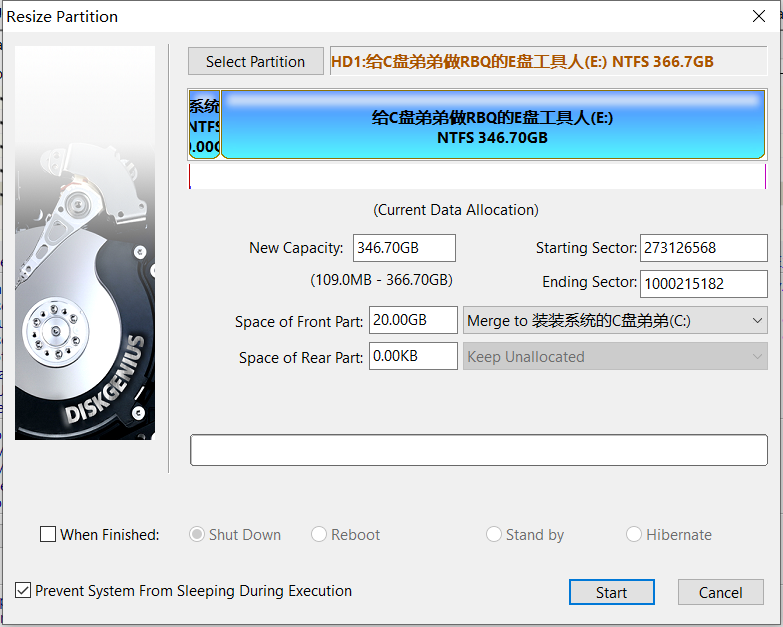Screen dimensions: 783x627
Task: Click the Select Partition button
Action: click(x=255, y=61)
